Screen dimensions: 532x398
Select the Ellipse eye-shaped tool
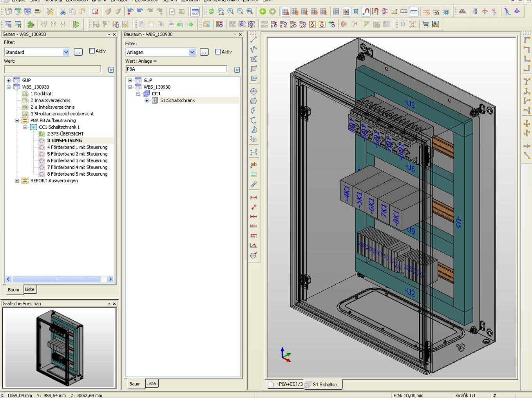(x=253, y=139)
